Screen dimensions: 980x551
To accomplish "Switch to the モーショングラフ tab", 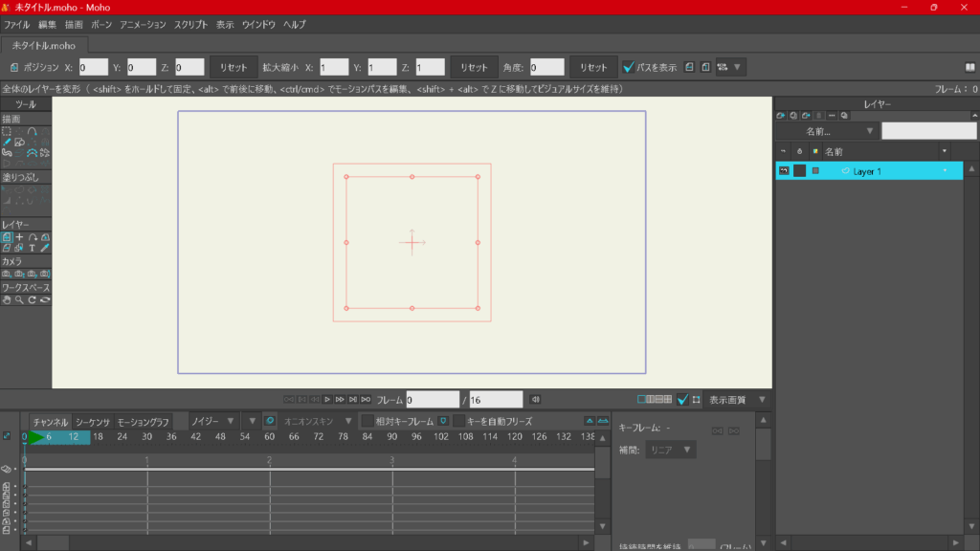I will pyautogui.click(x=144, y=422).
